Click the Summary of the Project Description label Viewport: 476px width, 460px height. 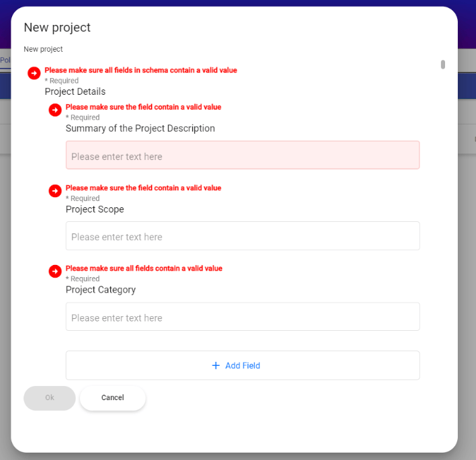click(141, 128)
